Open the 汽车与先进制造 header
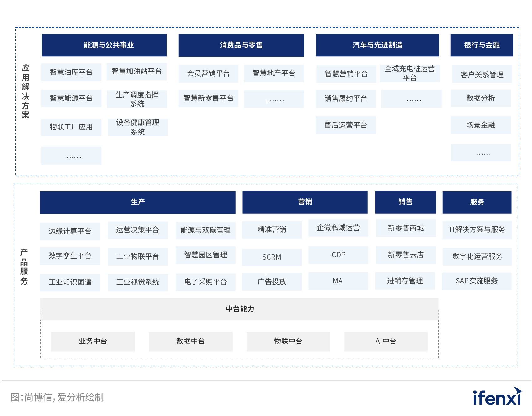 click(x=377, y=45)
